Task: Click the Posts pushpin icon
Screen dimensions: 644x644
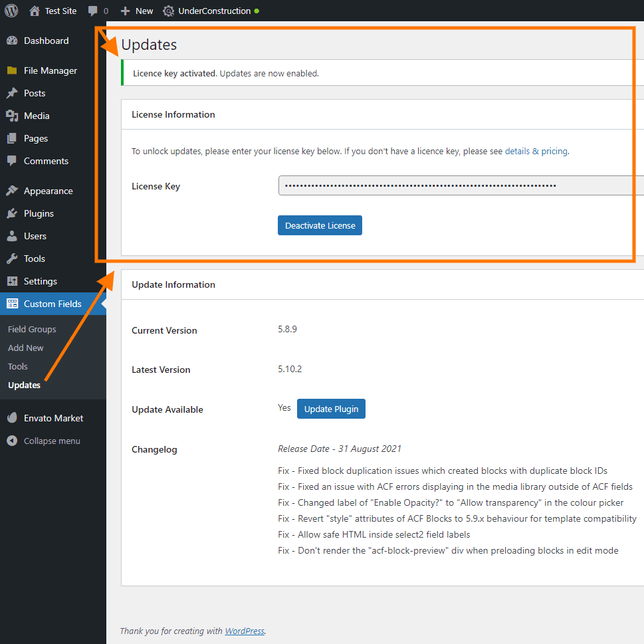Action: coord(13,93)
